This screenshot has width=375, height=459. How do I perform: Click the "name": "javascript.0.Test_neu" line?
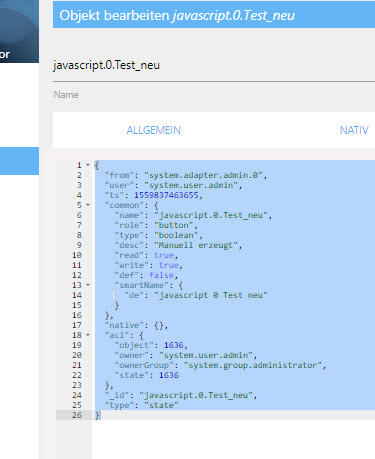coord(193,215)
